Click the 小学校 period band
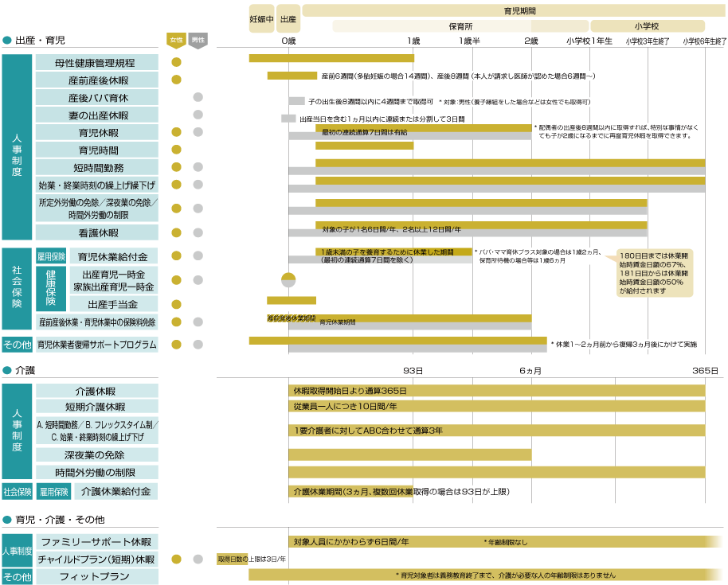Screen dimensions: 728x585 point(648,26)
